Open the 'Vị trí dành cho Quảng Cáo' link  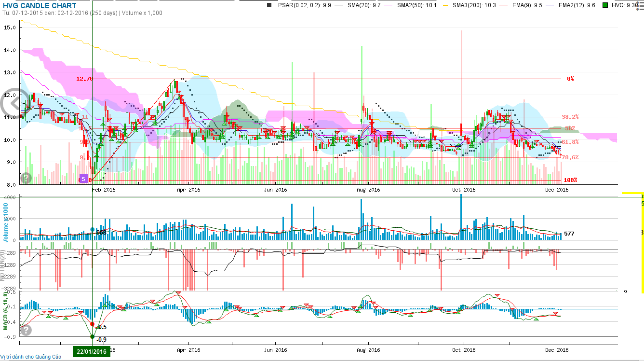pyautogui.click(x=31, y=357)
